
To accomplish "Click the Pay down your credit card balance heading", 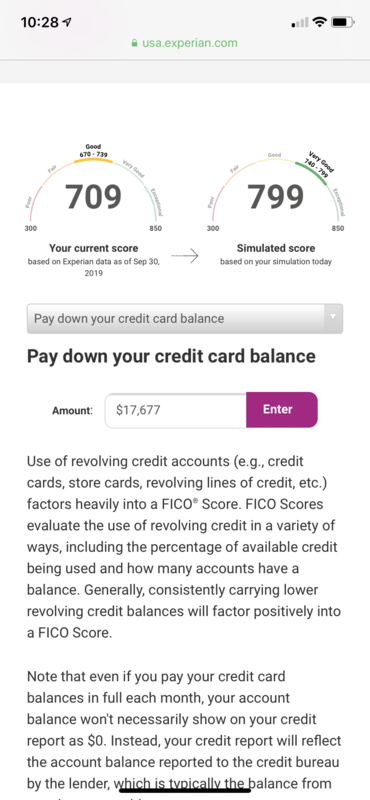I will coord(171,357).
